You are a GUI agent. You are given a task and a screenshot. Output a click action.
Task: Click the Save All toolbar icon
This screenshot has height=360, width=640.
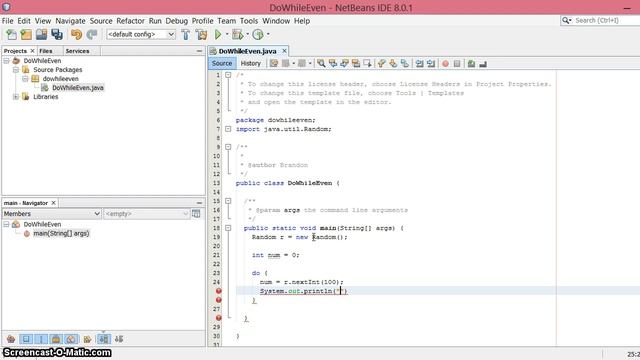[x=57, y=35]
